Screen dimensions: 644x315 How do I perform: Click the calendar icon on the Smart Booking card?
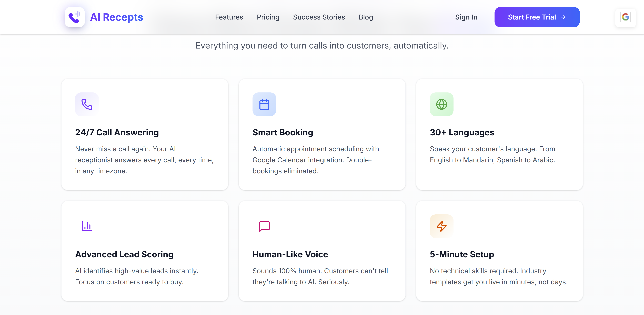coord(264,104)
